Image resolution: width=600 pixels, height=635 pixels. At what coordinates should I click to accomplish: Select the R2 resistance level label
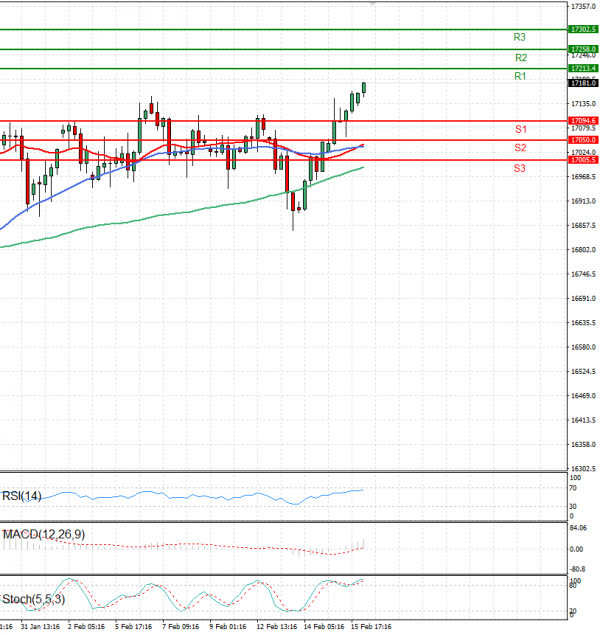[520, 58]
